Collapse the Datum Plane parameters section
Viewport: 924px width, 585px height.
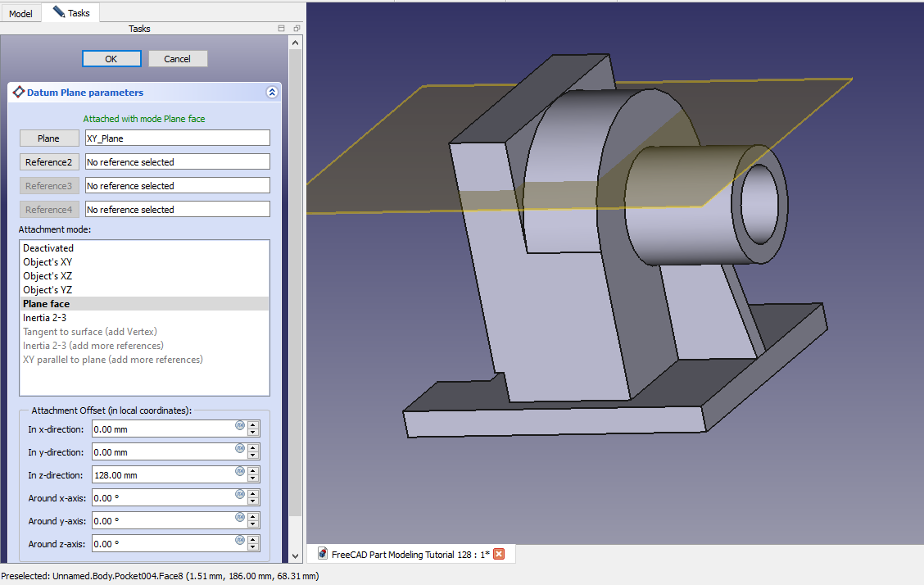point(272,93)
